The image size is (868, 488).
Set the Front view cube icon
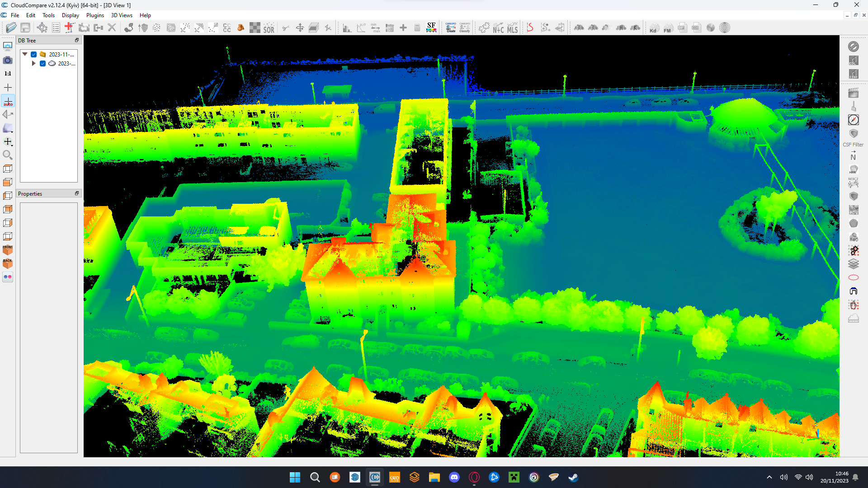8,250
